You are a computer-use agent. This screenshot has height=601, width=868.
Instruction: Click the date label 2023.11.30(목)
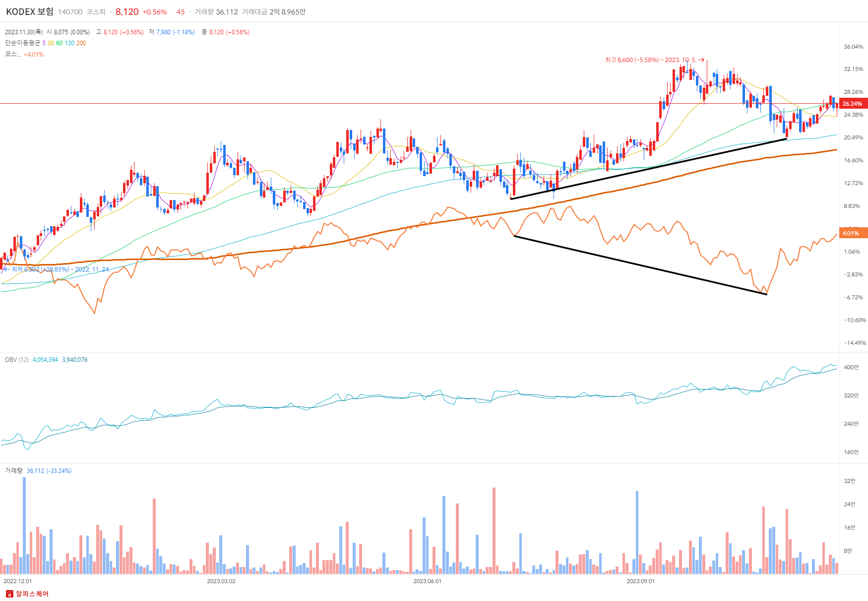[24, 32]
